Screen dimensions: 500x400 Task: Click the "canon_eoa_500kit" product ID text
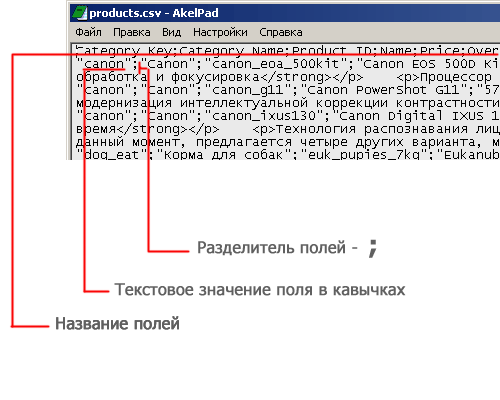click(276, 64)
